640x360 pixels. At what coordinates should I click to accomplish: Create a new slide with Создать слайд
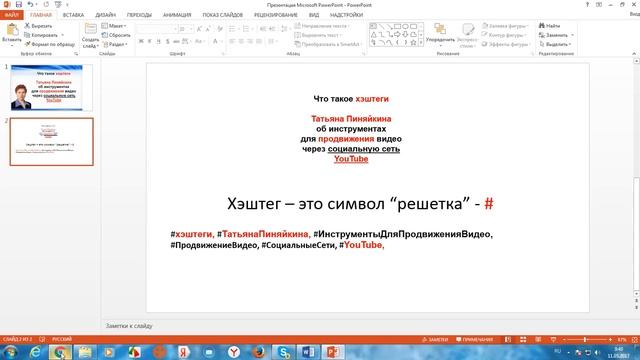tap(90, 36)
